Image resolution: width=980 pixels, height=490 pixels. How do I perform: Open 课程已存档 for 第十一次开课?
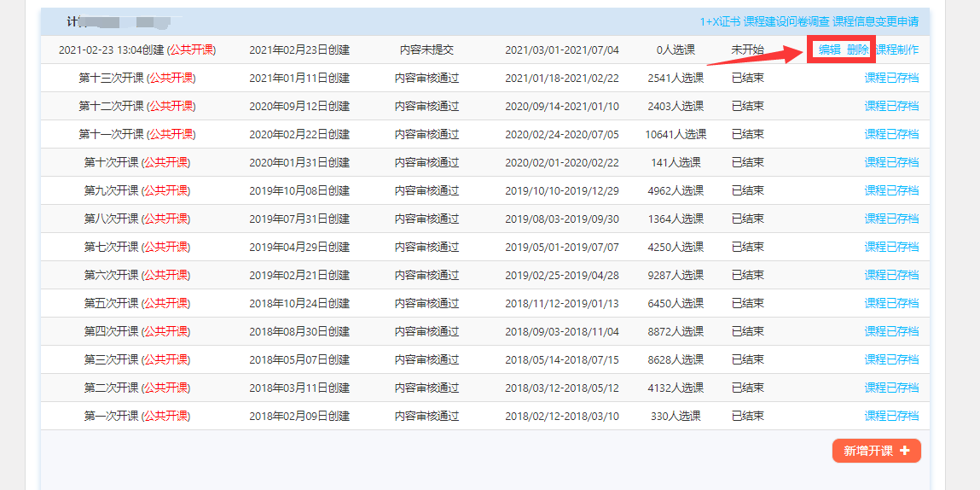[x=892, y=135]
